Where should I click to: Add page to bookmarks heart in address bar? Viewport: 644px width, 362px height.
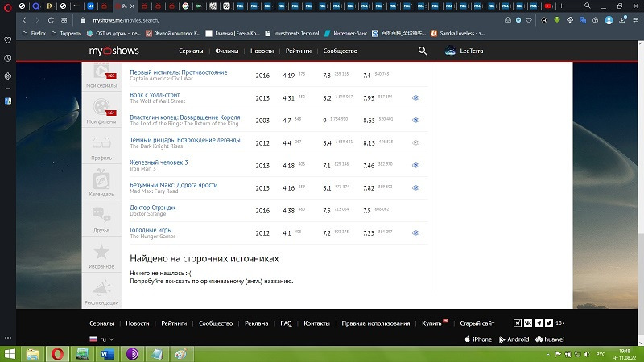529,20
